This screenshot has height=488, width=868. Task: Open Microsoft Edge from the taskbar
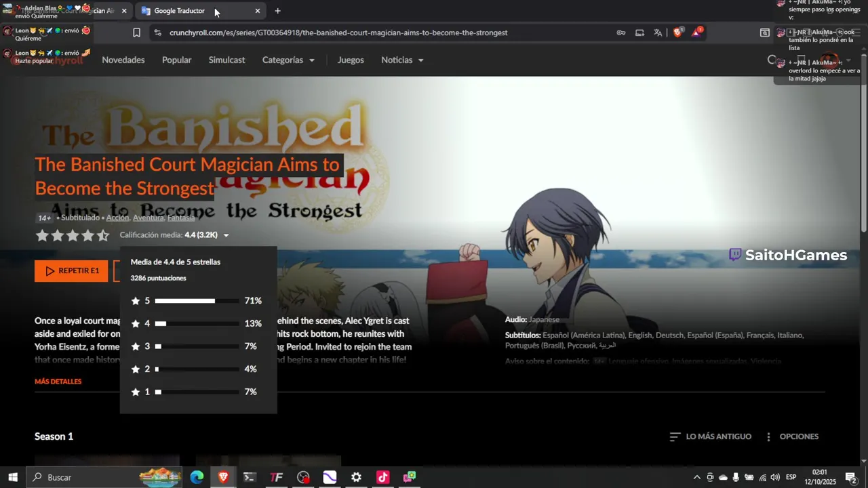pyautogui.click(x=197, y=477)
